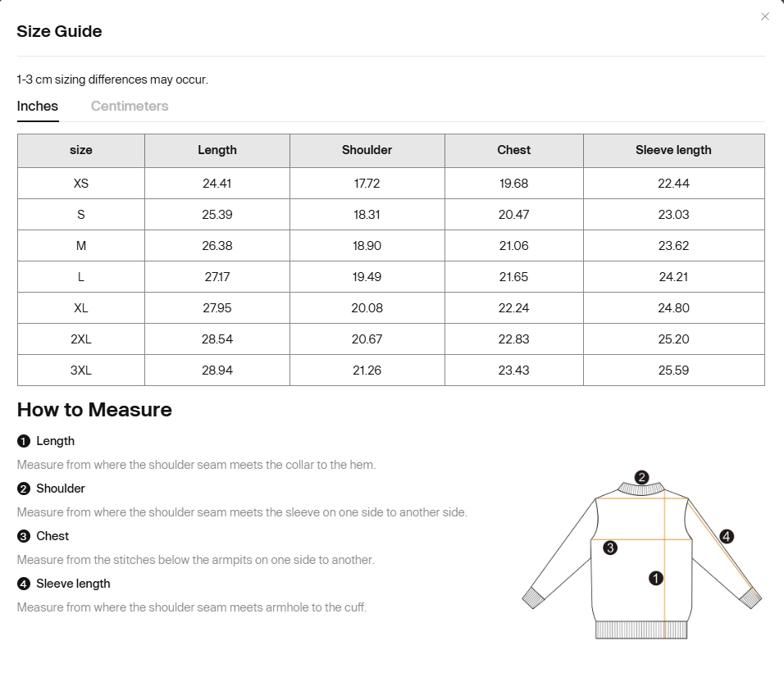
Task: Click the XL Length value 27.95
Action: tap(217, 307)
